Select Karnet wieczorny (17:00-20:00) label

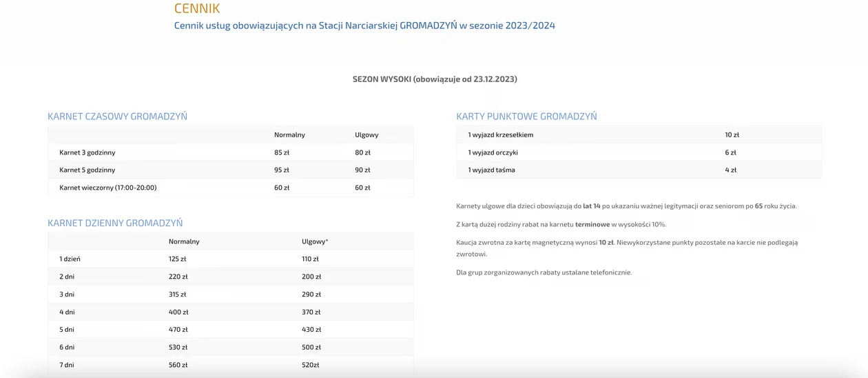(x=108, y=188)
